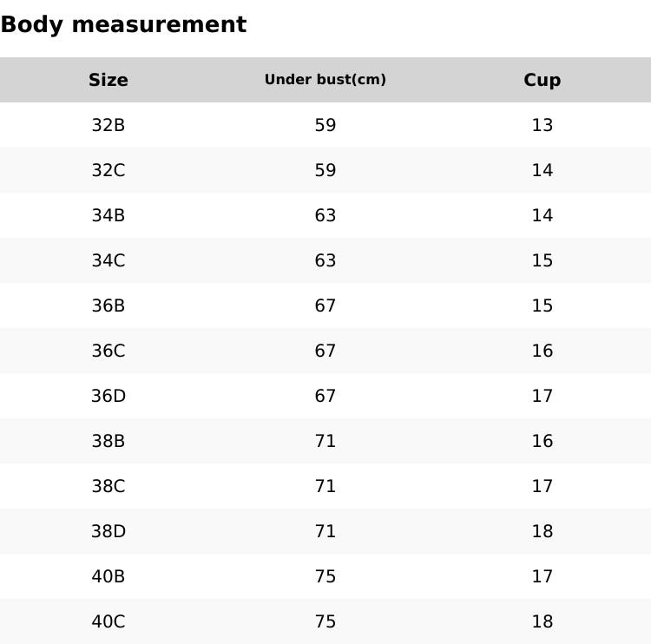Screen dimensions: 651x644
Task: Select the 40B size cell
Action: [108, 576]
